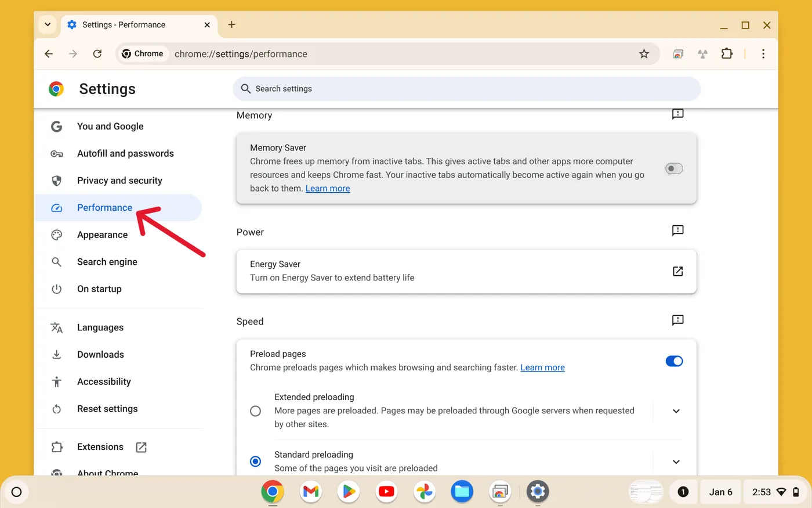
Task: Open a new tab with plus button
Action: (x=231, y=24)
